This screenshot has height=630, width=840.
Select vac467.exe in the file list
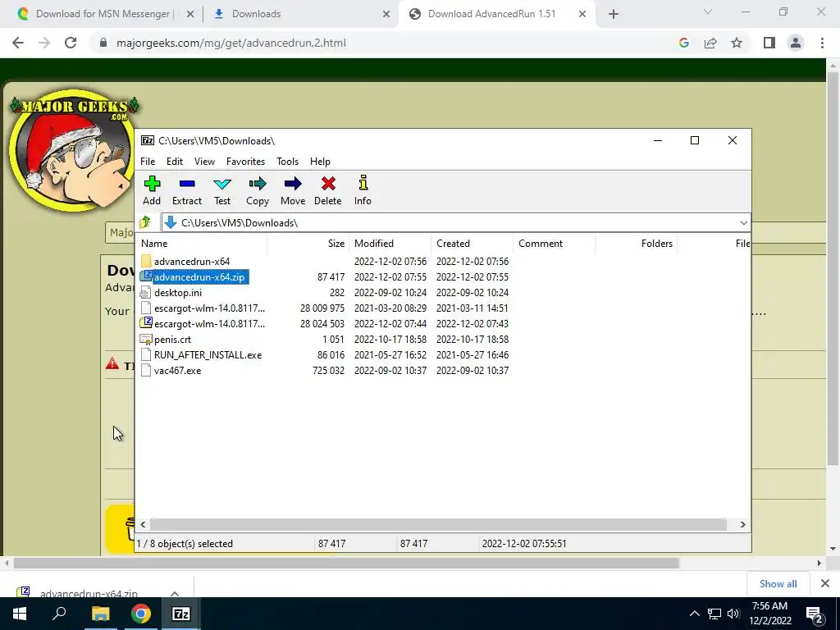(325, 370)
